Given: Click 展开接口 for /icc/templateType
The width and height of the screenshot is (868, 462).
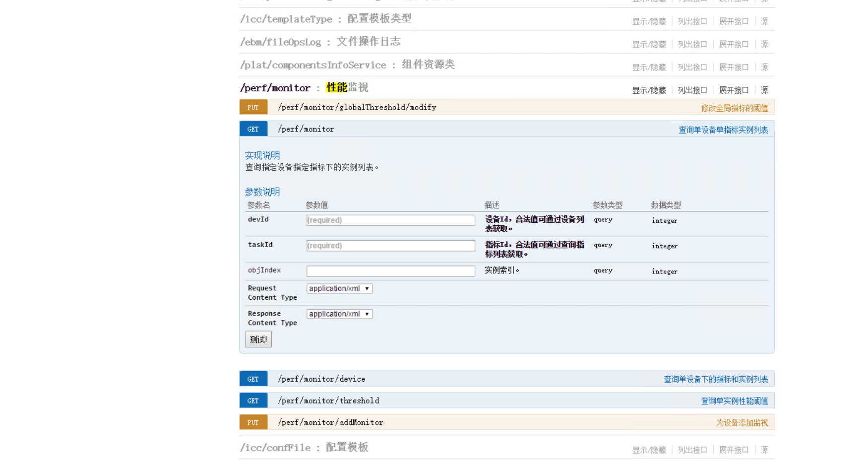Looking at the screenshot, I should (x=734, y=21).
